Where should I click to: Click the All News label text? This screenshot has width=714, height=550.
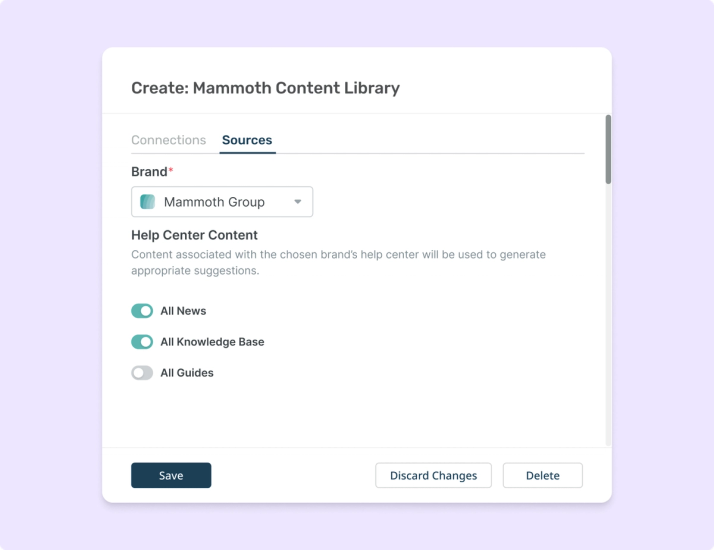[x=183, y=311]
